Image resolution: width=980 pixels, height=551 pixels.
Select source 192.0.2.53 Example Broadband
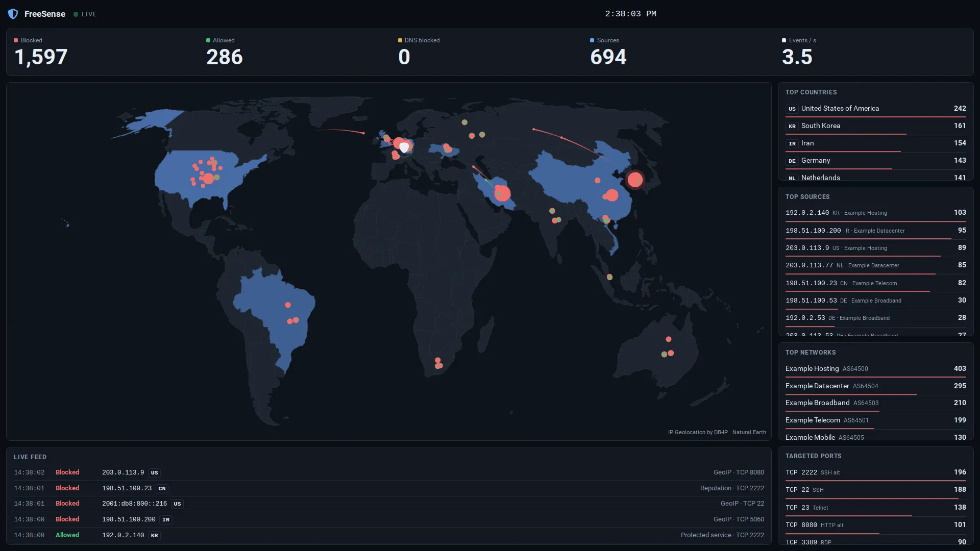point(876,318)
